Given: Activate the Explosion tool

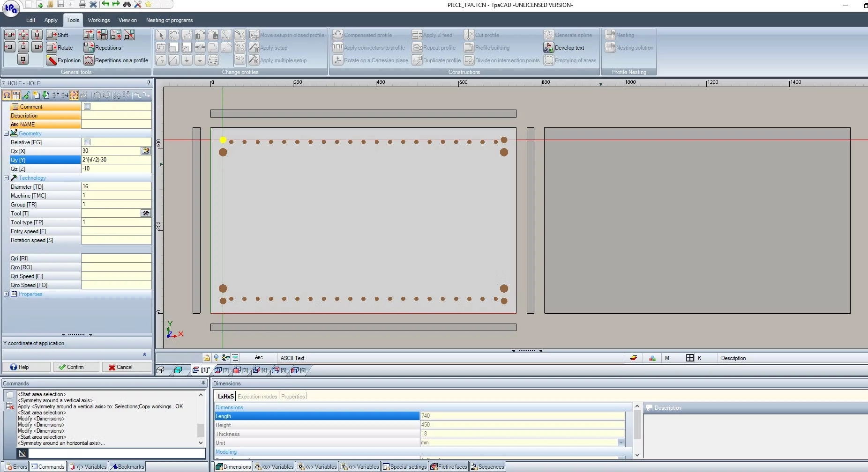Looking at the screenshot, I should (x=52, y=60).
